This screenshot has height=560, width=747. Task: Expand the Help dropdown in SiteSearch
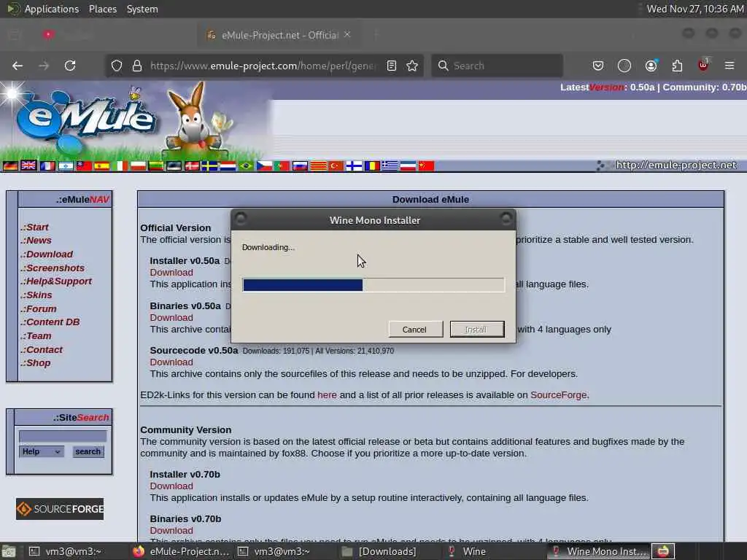pos(41,451)
